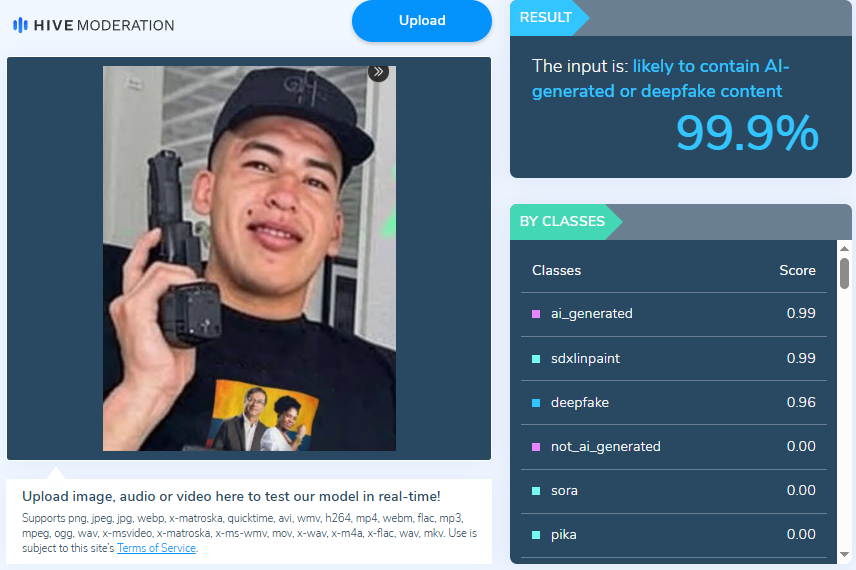
Task: Click the uploaded image preview
Action: (249, 258)
